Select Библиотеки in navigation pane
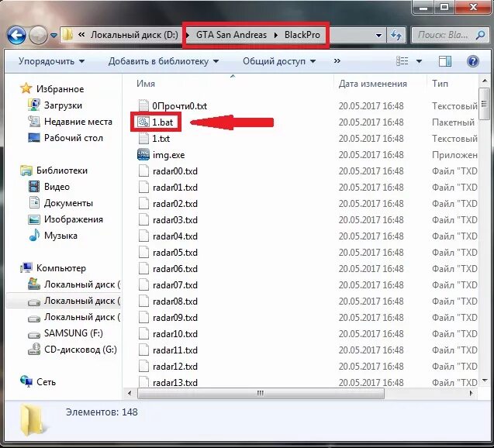 (x=62, y=171)
